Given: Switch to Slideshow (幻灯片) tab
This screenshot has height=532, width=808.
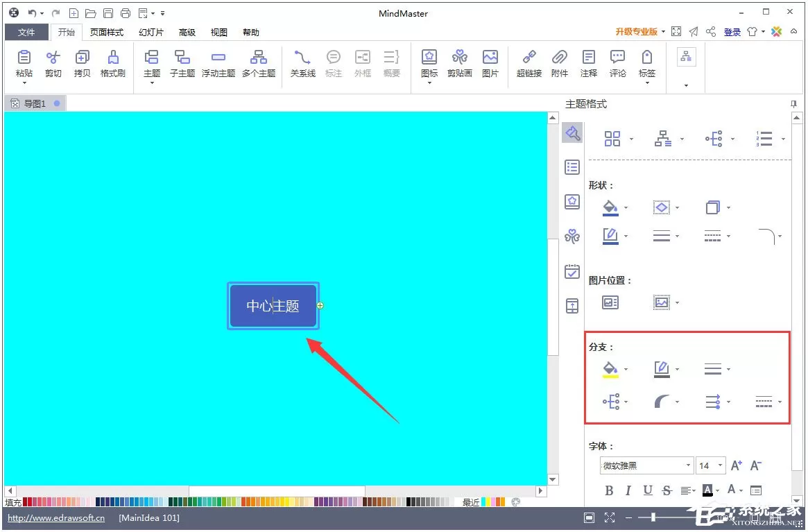Looking at the screenshot, I should pyautogui.click(x=151, y=32).
